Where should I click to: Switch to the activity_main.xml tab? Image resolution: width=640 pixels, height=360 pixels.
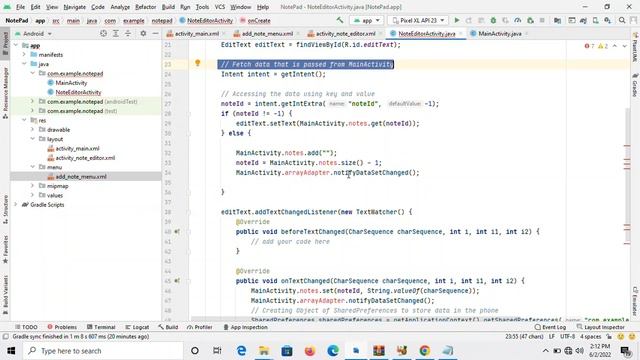(196, 33)
